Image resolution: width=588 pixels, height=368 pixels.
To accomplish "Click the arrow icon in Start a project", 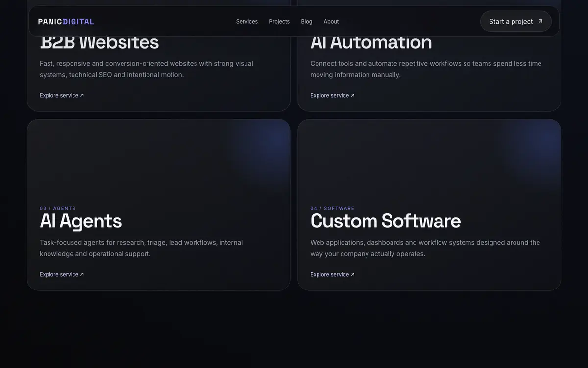I will point(540,22).
